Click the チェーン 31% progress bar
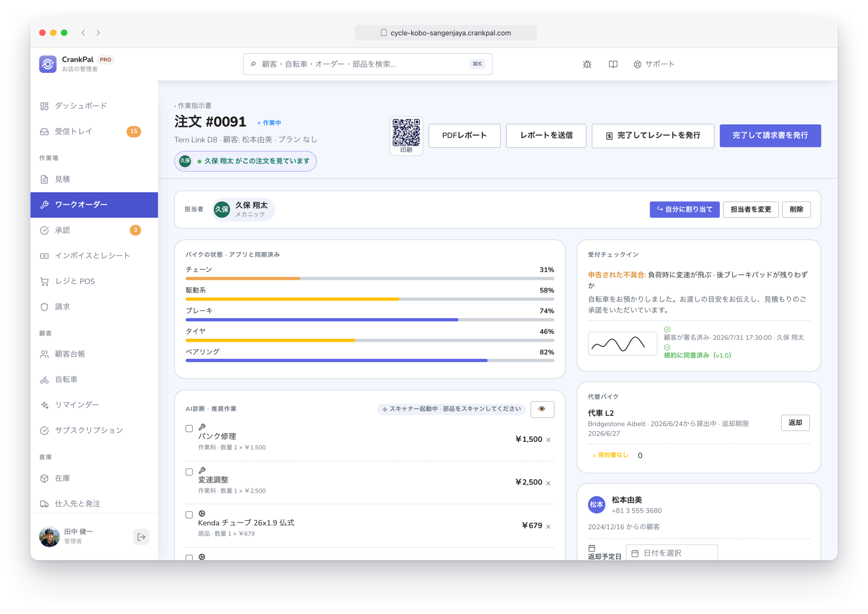This screenshot has width=868, height=614. click(x=370, y=278)
